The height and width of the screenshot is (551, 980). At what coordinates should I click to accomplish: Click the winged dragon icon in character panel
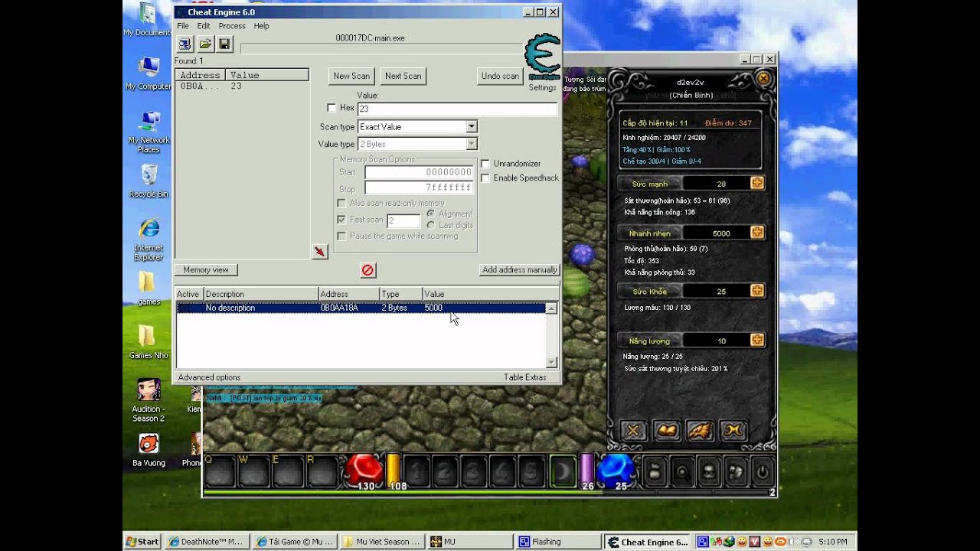pyautogui.click(x=701, y=431)
